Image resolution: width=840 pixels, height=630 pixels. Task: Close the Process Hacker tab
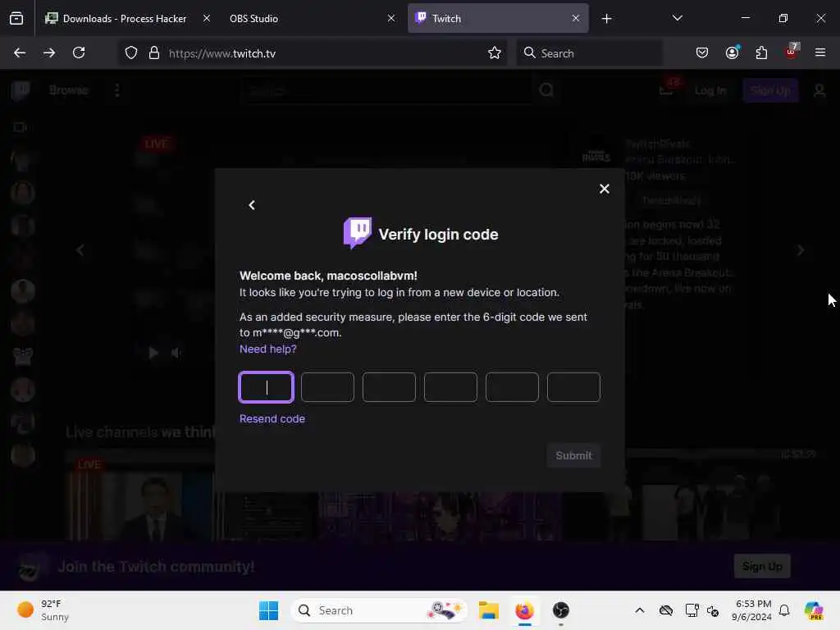207,18
